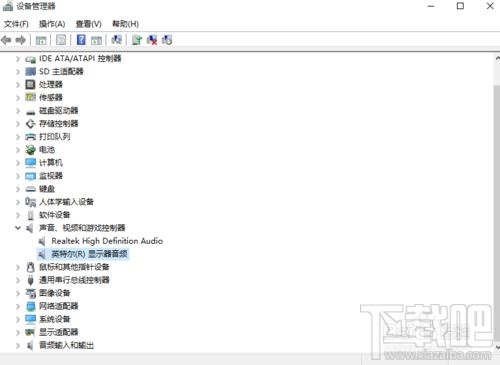Screen dimensions: 500x365
Task: Maximize the 设备管理器 window
Action: pyautogui.click(x=460, y=6)
